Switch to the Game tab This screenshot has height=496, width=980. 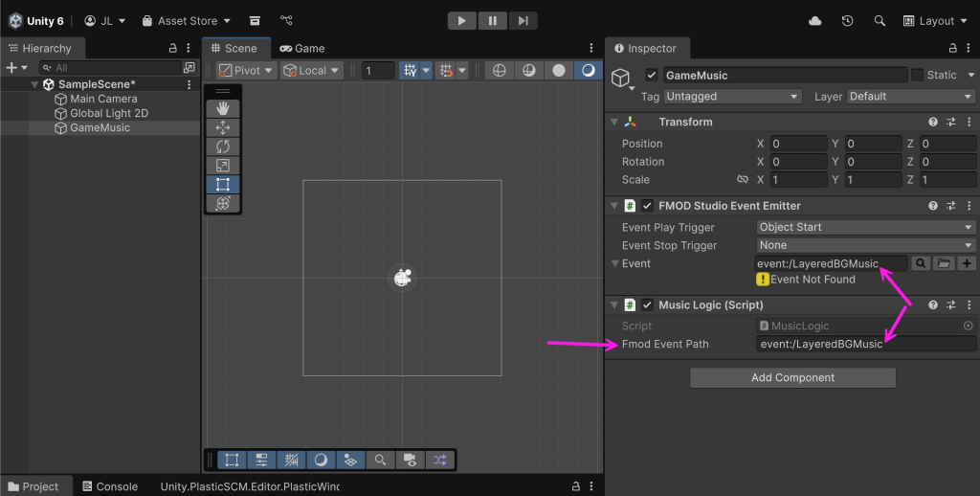pyautogui.click(x=302, y=48)
